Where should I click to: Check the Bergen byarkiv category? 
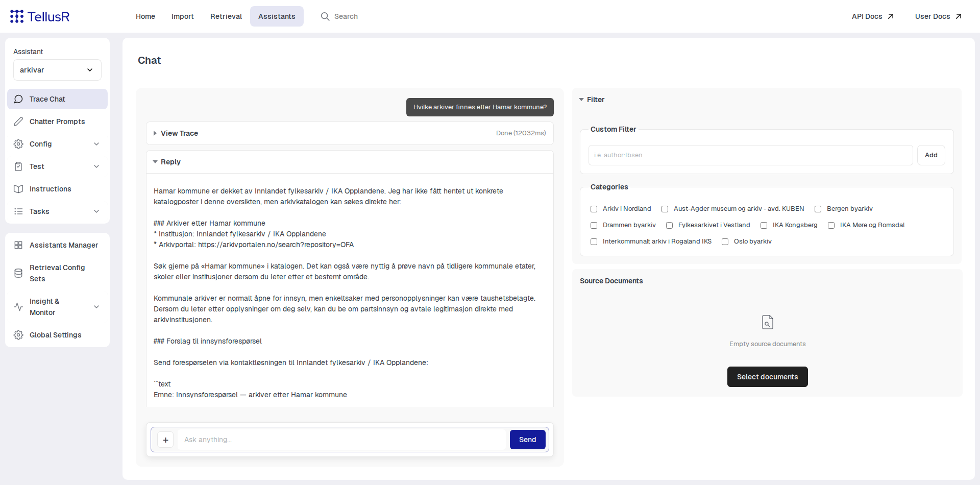click(x=818, y=209)
